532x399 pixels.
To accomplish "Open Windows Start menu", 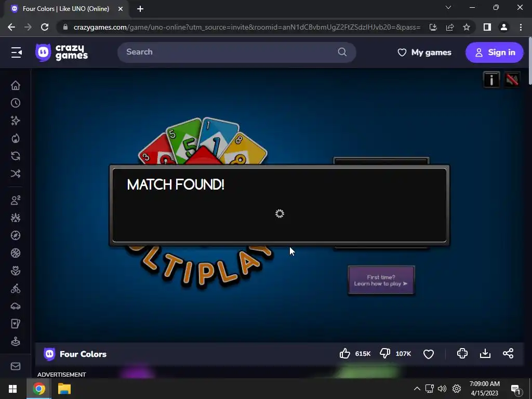I will coord(13,389).
